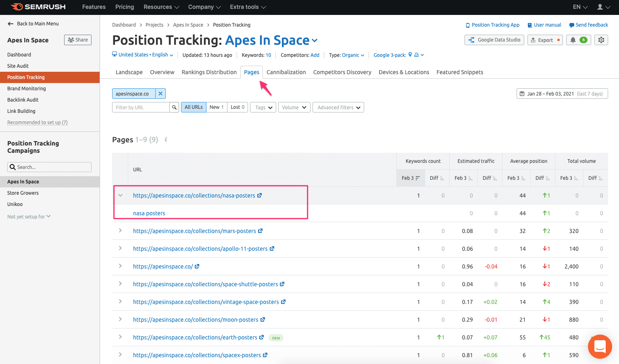Open the Volume filter dropdown
This screenshot has width=619, height=364.
tap(294, 107)
